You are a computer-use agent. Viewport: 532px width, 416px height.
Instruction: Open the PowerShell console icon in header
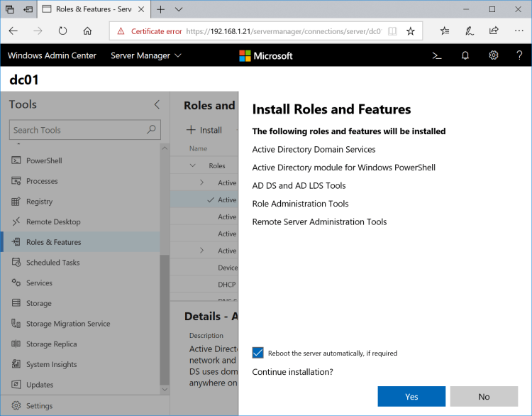pos(438,55)
